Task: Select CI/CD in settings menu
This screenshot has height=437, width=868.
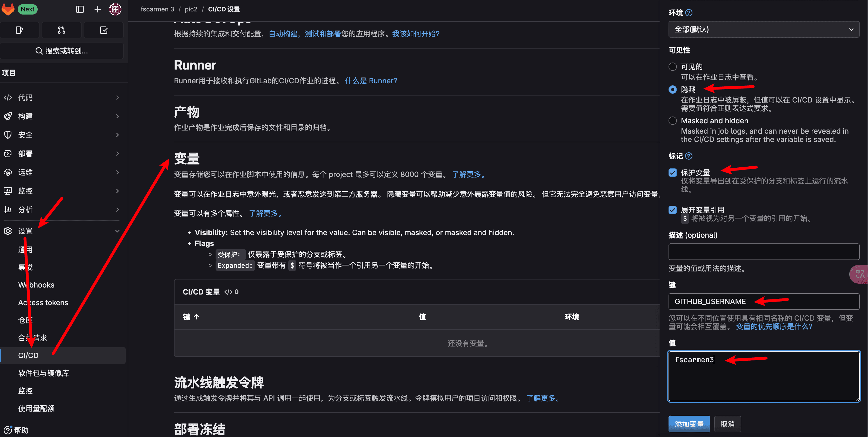Action: [x=63, y=356]
